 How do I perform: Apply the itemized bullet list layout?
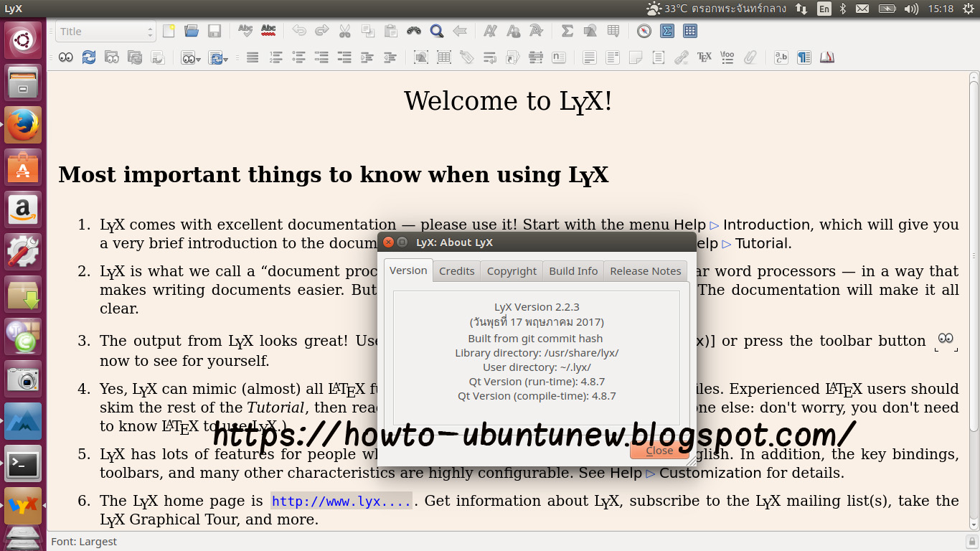pos(298,57)
